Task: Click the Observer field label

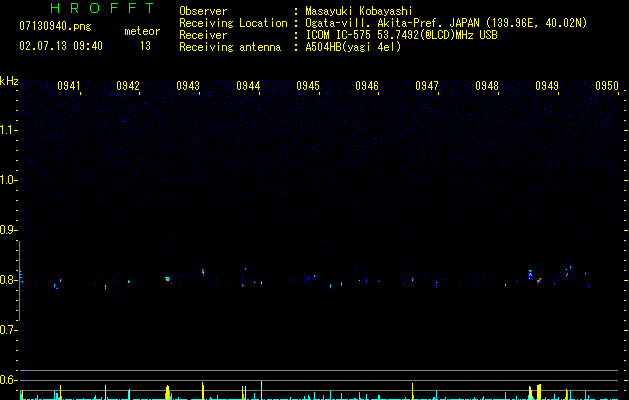Action: 203,11
